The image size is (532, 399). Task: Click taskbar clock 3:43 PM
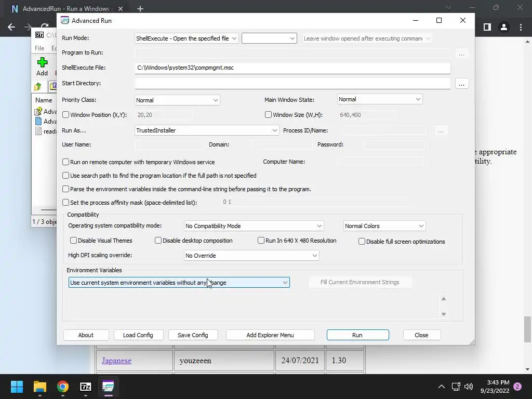(495, 387)
